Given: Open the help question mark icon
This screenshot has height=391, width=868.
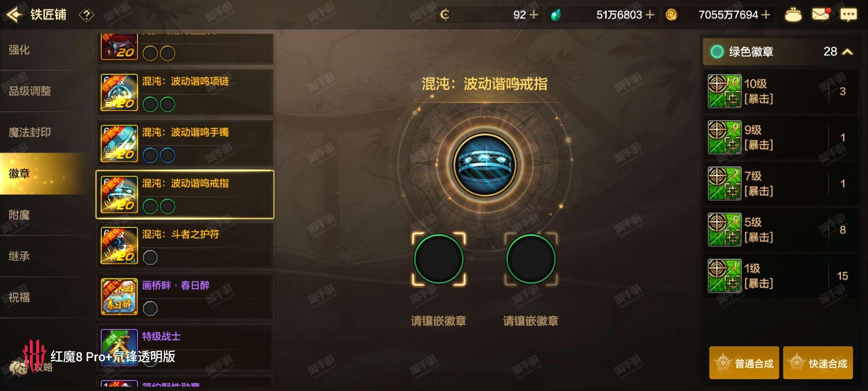Looking at the screenshot, I should 86,15.
